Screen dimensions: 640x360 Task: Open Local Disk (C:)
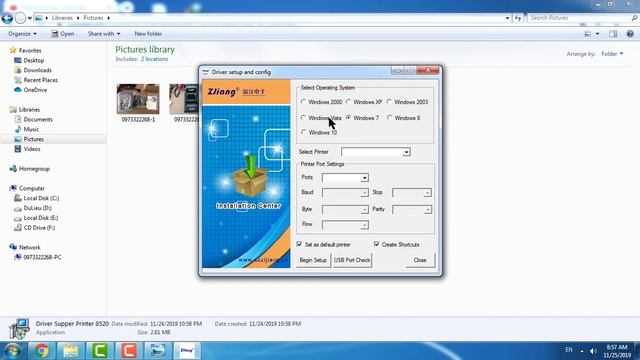tap(41, 198)
